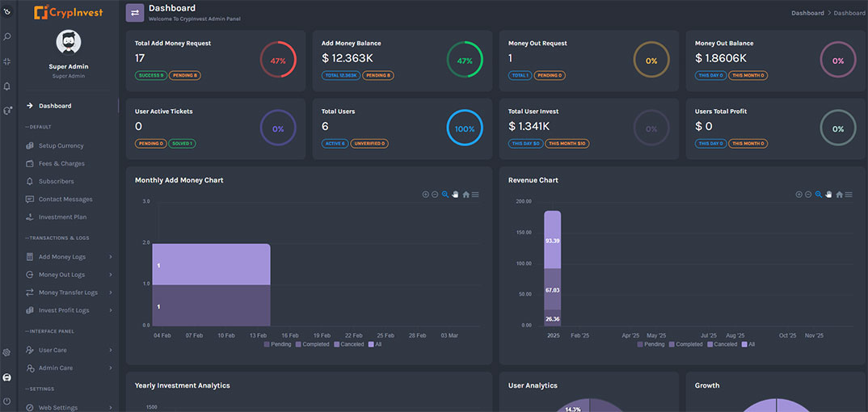Open Contact Messages in sidebar

coord(65,200)
